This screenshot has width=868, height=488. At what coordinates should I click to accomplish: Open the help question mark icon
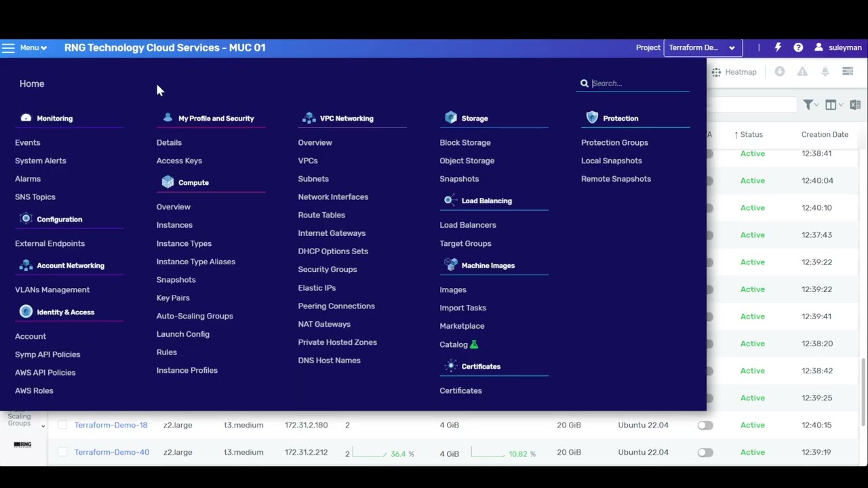point(798,47)
